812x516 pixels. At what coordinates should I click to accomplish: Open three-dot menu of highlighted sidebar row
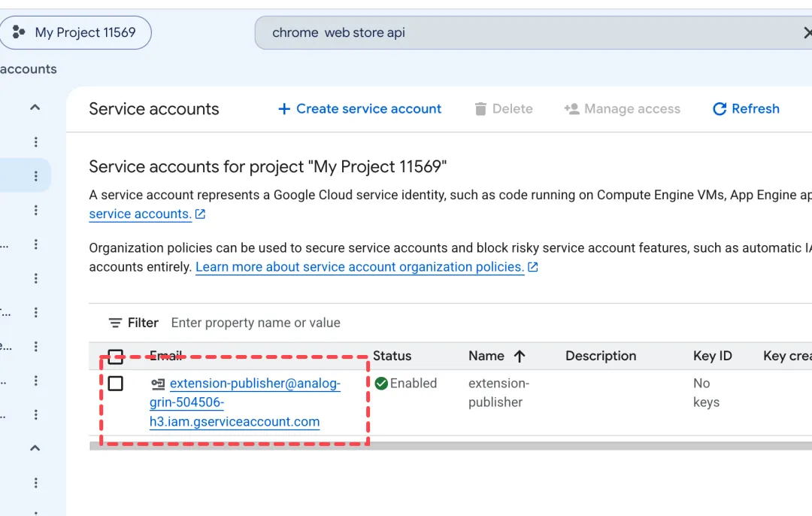tap(36, 176)
